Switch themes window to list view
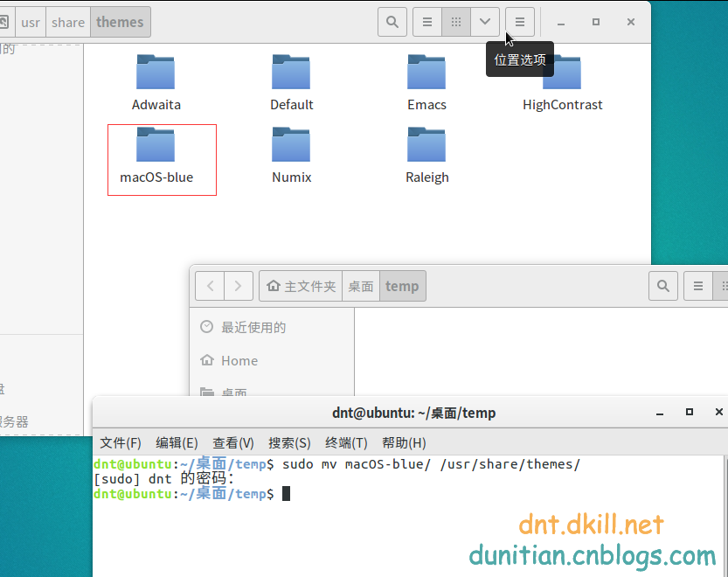This screenshot has height=577, width=728. pos(427,22)
